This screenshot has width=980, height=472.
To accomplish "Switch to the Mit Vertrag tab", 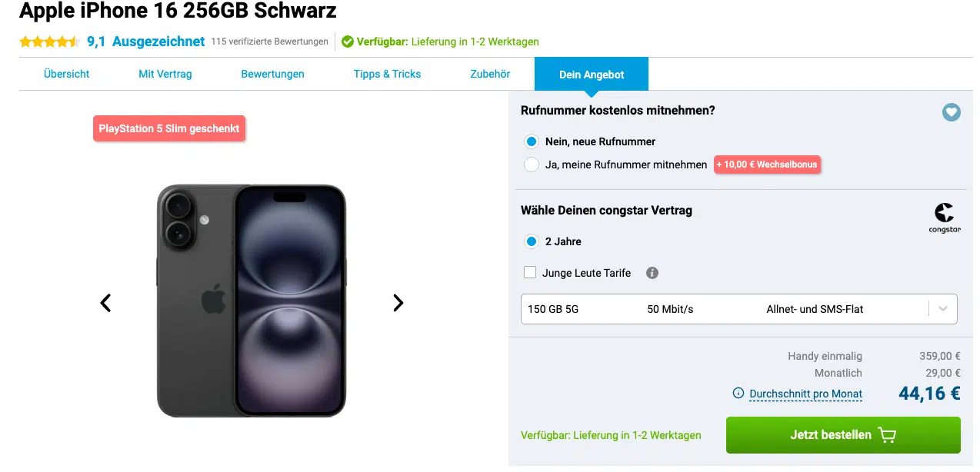I will click(165, 74).
